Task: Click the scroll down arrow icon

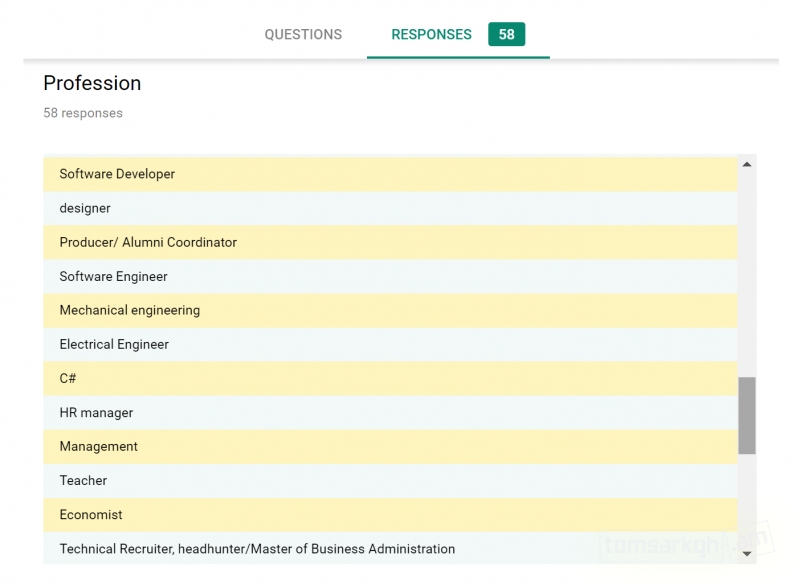Action: [746, 553]
